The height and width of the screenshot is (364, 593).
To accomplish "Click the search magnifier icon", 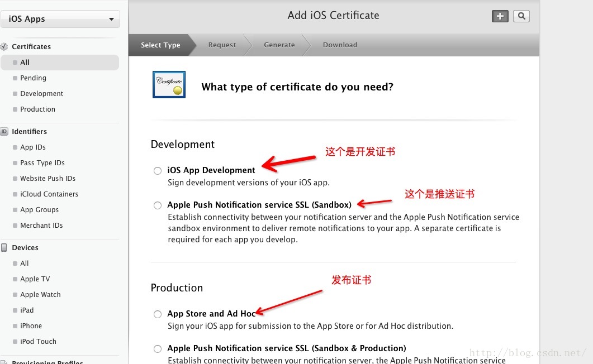I will (x=521, y=16).
